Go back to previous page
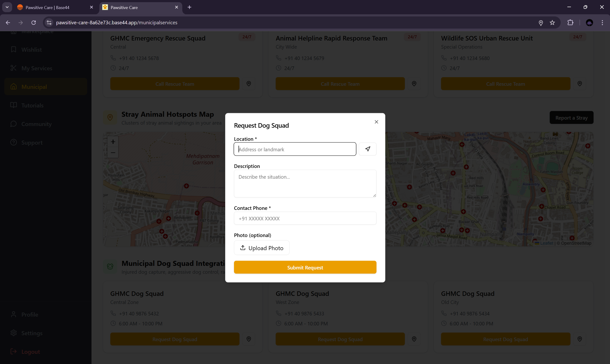 (x=8, y=23)
